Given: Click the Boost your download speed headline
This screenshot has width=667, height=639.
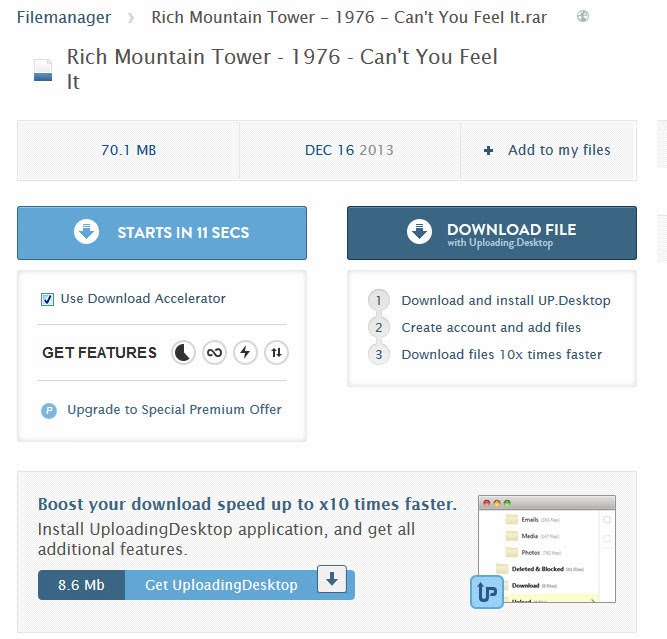Looking at the screenshot, I should [247, 504].
